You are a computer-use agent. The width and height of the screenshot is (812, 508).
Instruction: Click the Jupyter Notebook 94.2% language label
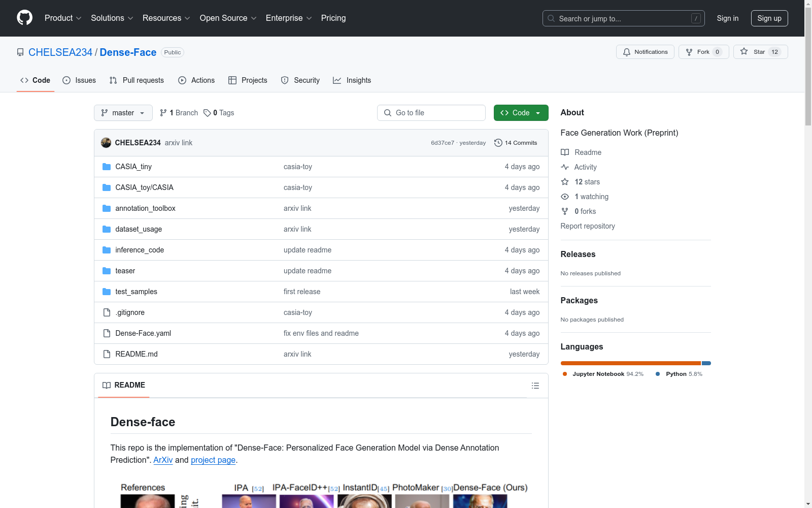pyautogui.click(x=603, y=374)
